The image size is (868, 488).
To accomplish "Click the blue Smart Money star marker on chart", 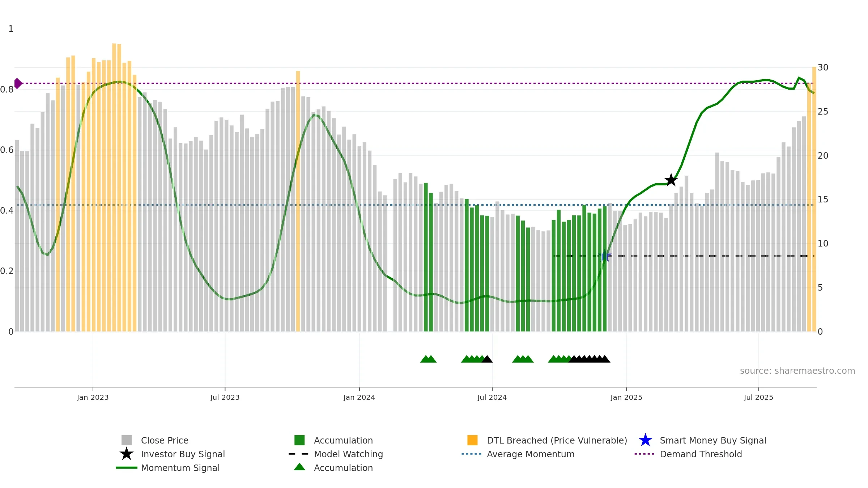I will 605,256.
